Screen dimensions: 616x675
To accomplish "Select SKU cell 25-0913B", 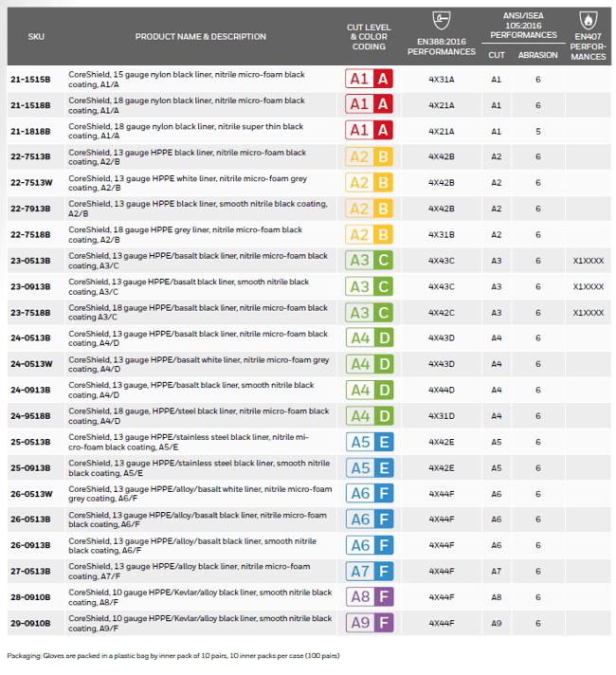I will pyautogui.click(x=30, y=468).
